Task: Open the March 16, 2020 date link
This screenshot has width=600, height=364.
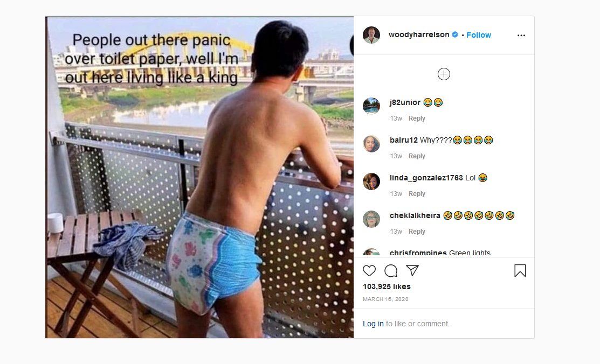Action: click(x=385, y=299)
